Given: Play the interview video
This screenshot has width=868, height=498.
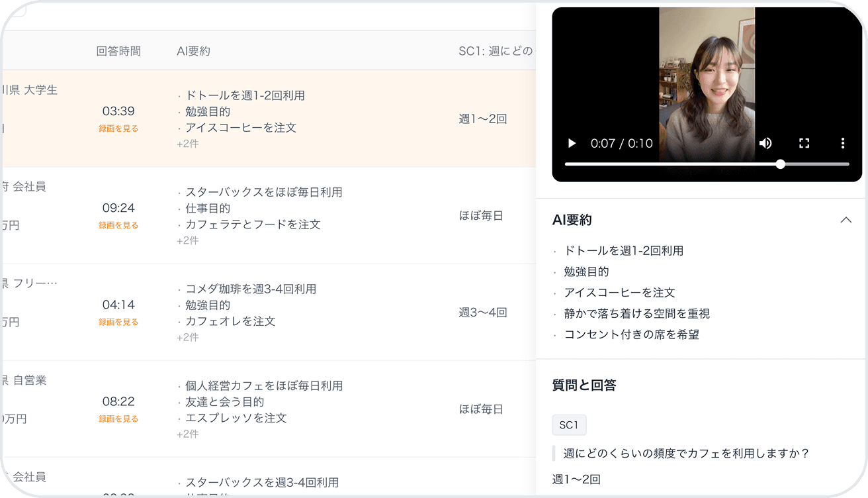Looking at the screenshot, I should click(x=572, y=143).
